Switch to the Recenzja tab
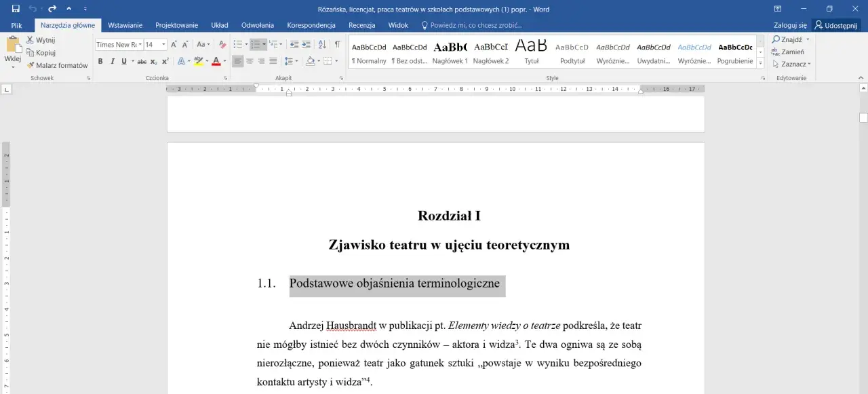This screenshot has width=868, height=394. tap(361, 25)
